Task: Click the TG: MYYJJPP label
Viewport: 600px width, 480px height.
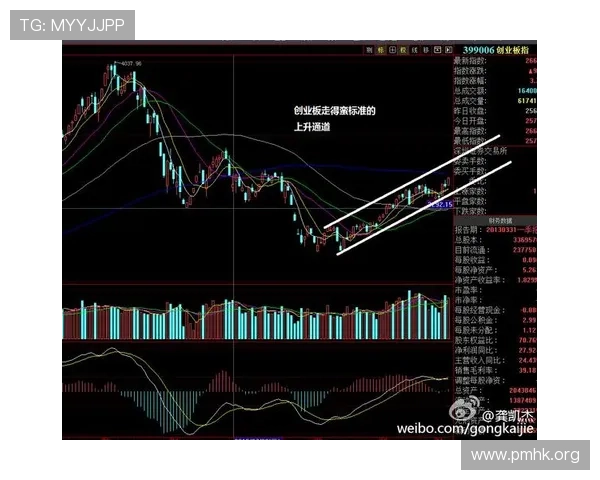Action: pos(72,24)
